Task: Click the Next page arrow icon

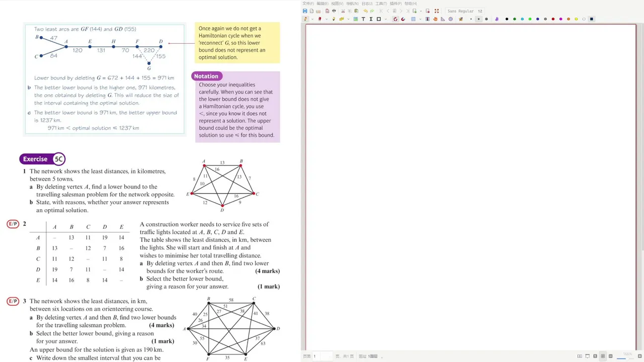Action: 401,11
